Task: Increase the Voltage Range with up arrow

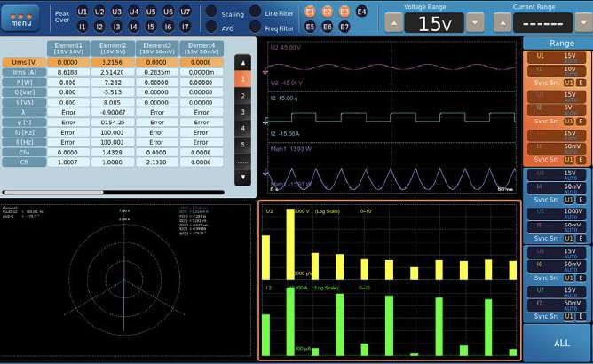Action: 393,23
